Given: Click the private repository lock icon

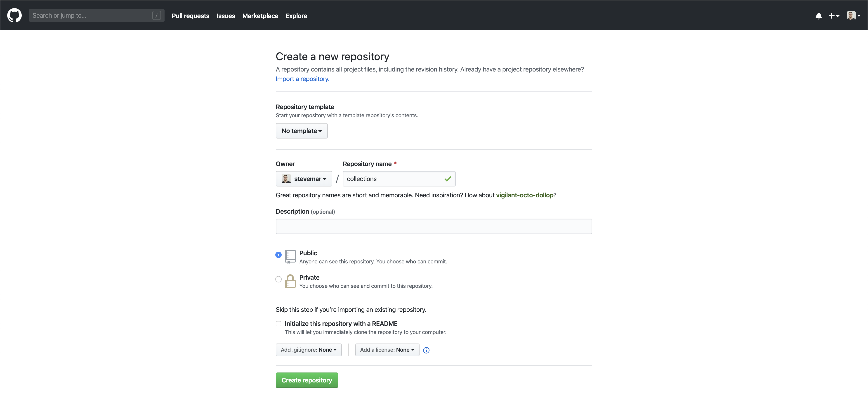Looking at the screenshot, I should pyautogui.click(x=290, y=281).
